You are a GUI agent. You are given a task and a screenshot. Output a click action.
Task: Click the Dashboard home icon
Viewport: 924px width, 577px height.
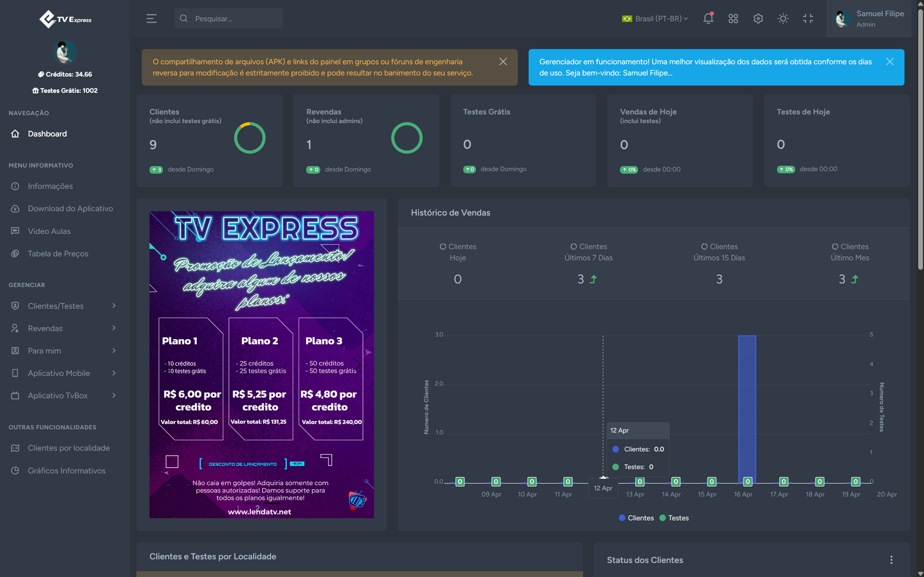point(16,133)
